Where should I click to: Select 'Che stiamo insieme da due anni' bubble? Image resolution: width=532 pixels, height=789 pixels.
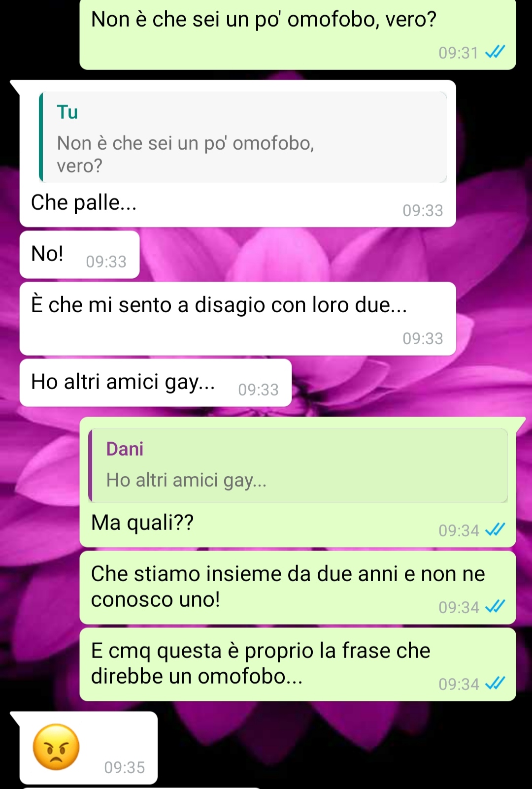(298, 588)
